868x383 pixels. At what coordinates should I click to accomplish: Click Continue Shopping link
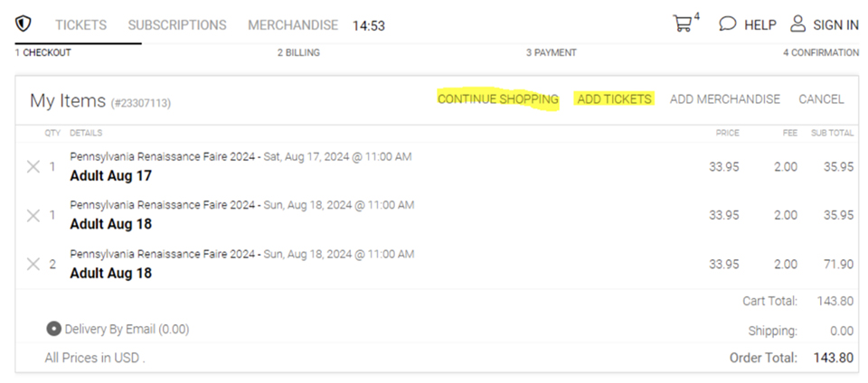[498, 99]
